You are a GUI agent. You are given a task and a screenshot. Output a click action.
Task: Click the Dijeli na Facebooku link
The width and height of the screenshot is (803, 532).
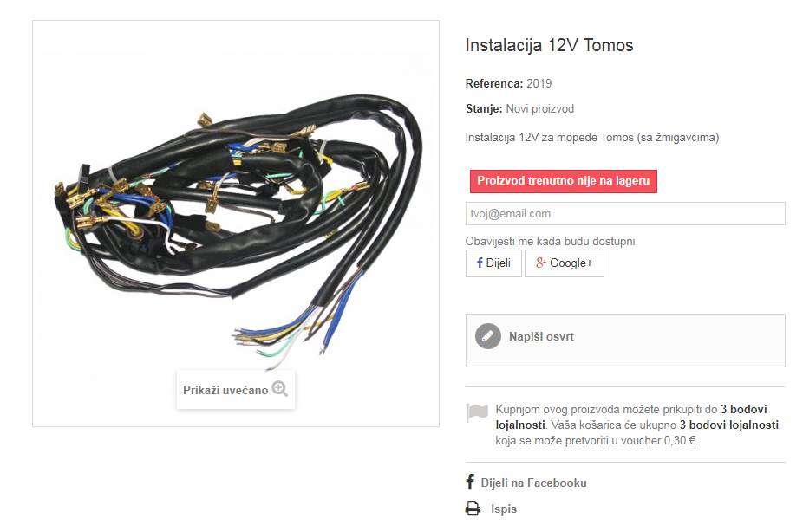(x=533, y=483)
